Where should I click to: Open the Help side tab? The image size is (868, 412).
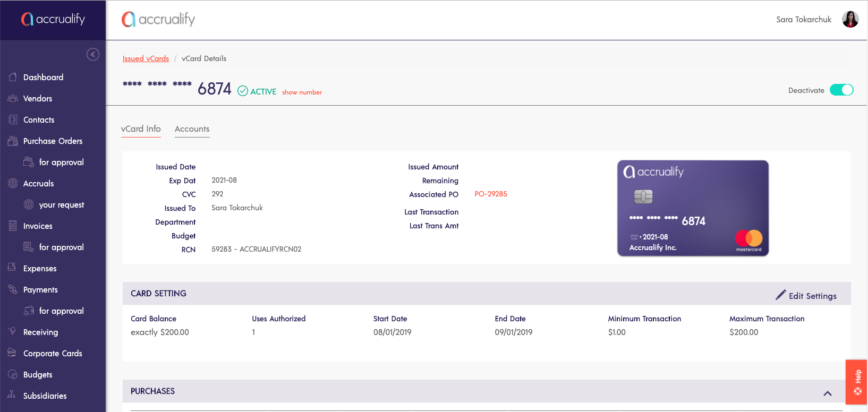pyautogui.click(x=856, y=382)
